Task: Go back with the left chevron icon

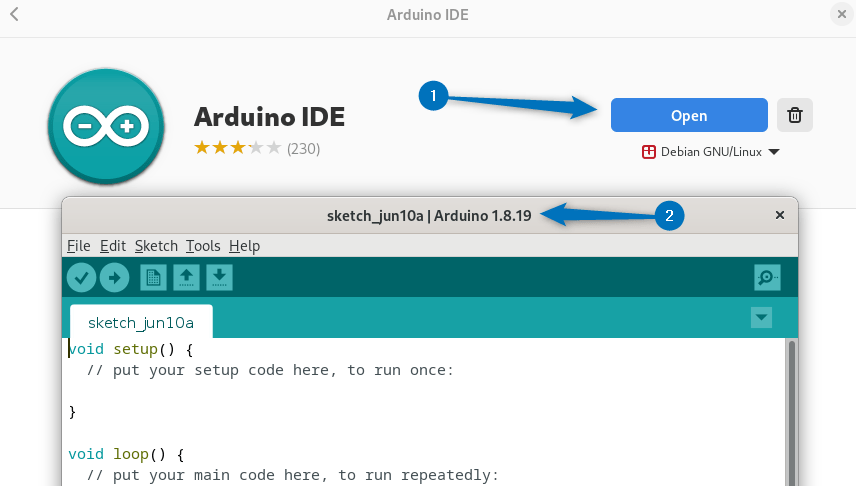Action: (15, 14)
